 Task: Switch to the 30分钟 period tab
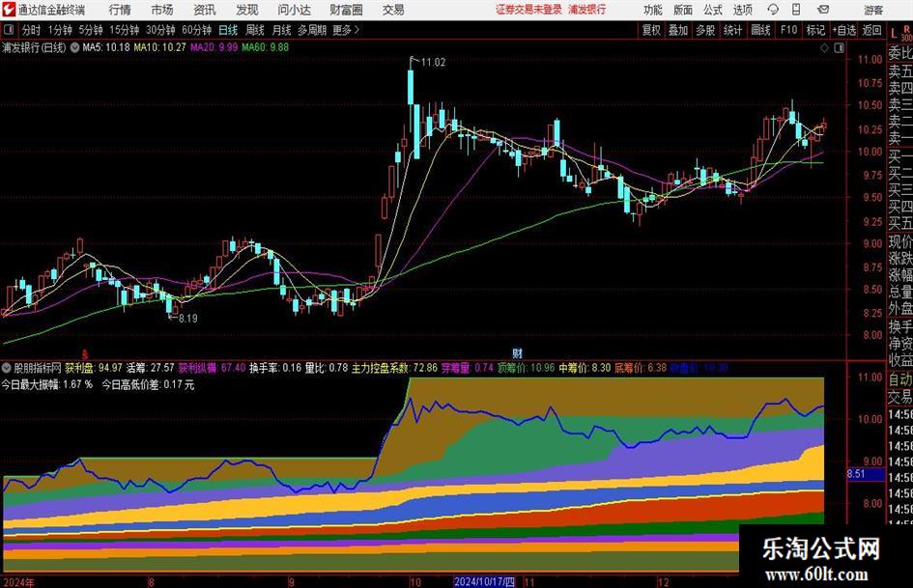[160, 30]
